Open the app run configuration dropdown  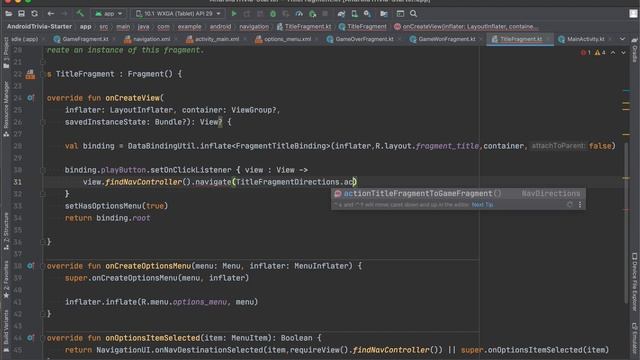click(109, 13)
